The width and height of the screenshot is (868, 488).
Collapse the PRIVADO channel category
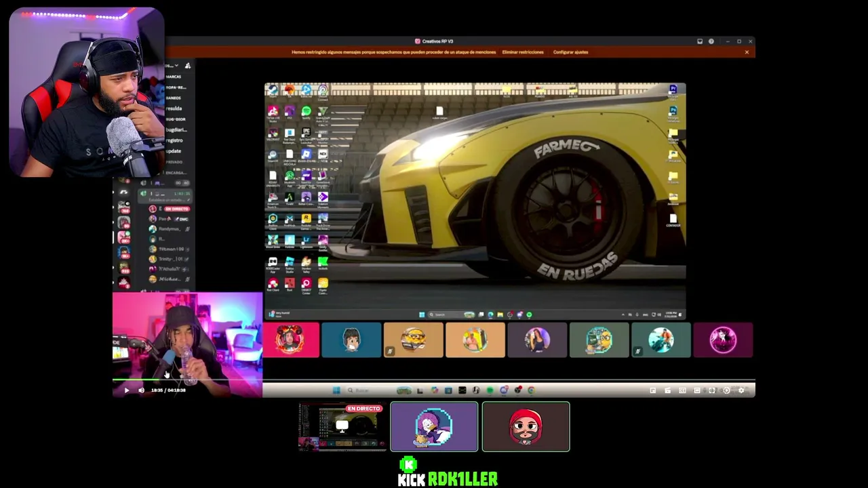pos(175,162)
